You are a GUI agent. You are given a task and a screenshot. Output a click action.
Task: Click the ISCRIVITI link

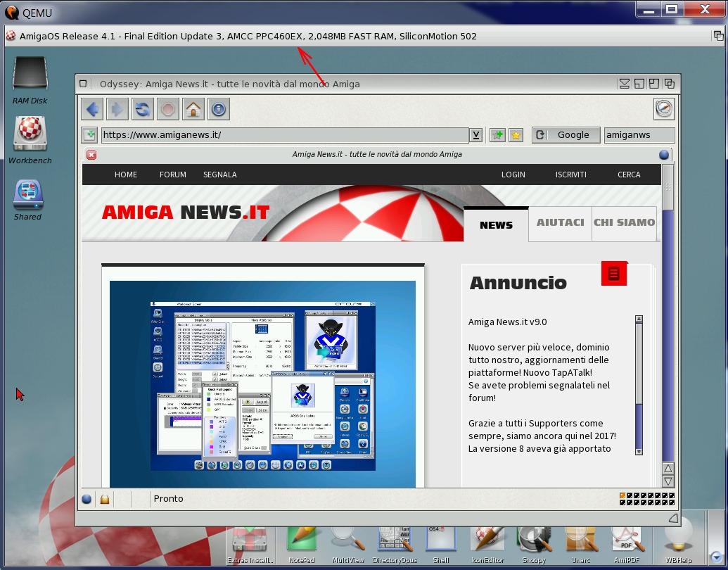570,175
